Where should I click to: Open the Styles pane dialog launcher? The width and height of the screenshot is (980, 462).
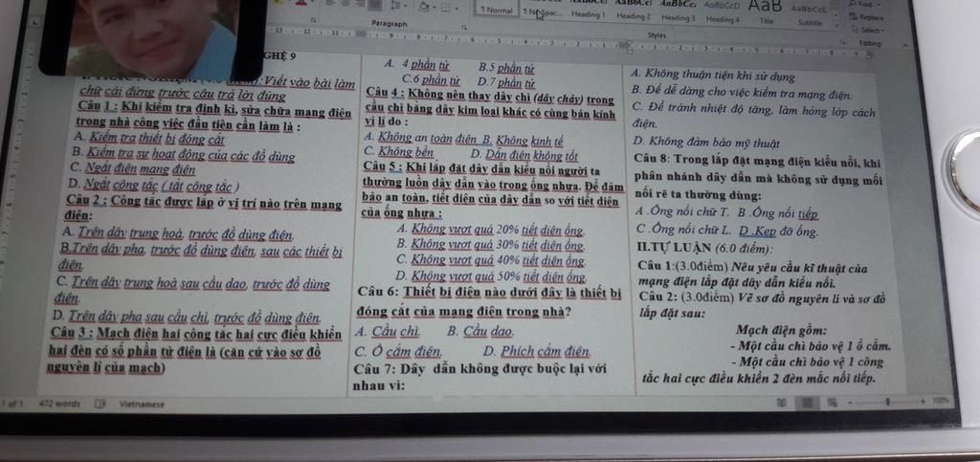click(x=843, y=42)
